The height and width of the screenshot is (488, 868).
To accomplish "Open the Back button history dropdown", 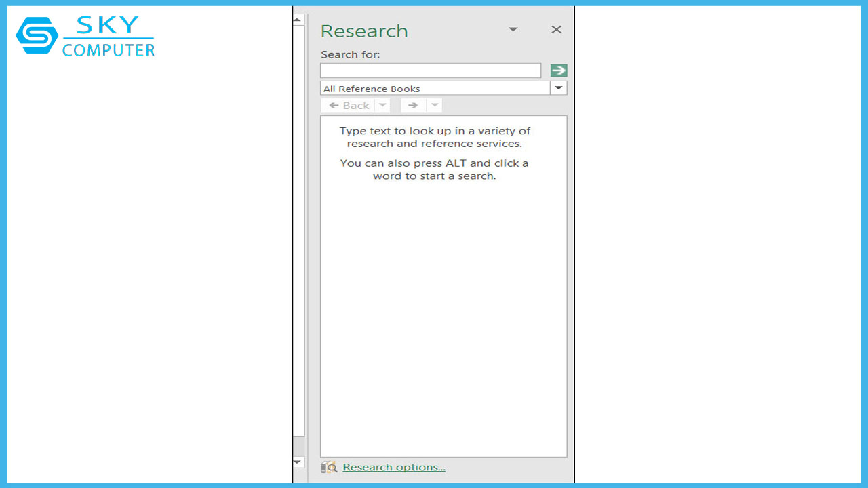I will tap(382, 105).
